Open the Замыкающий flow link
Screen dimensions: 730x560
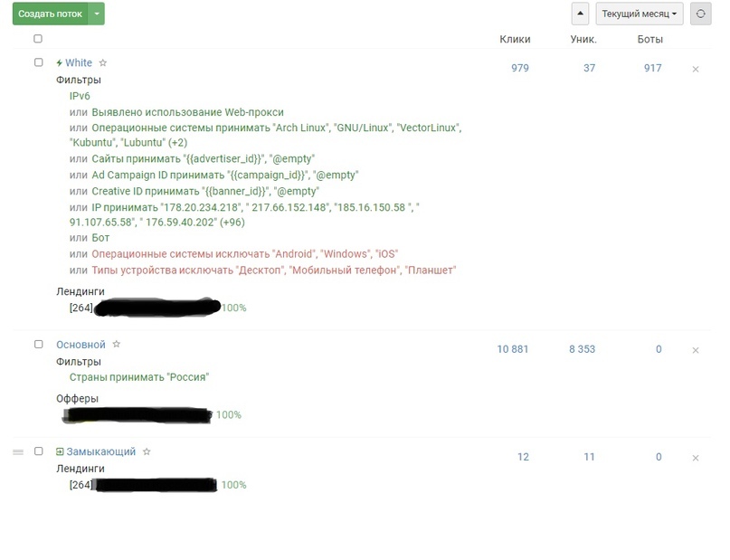[101, 451]
